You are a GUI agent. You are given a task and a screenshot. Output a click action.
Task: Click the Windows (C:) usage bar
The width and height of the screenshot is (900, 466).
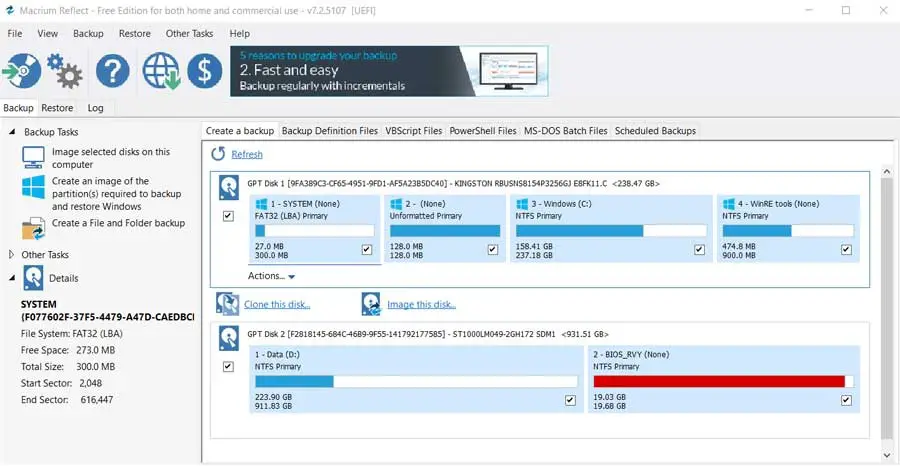pyautogui.click(x=611, y=231)
